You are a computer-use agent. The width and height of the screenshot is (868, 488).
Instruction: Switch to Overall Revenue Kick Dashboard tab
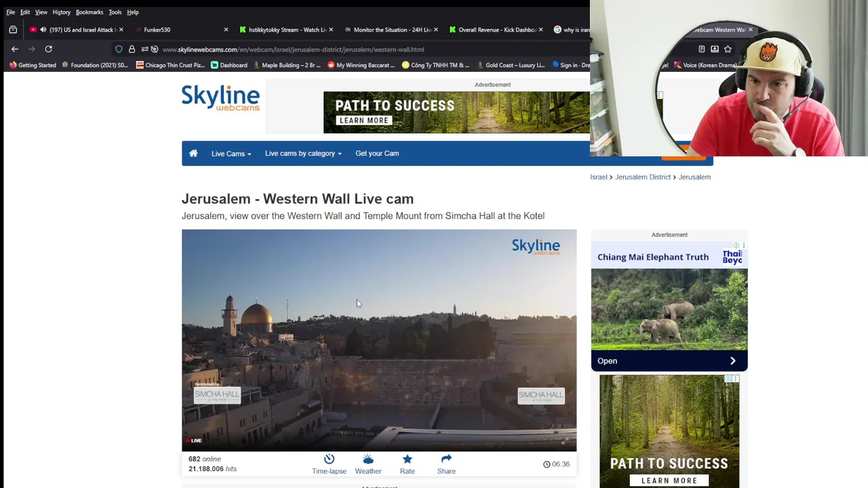[x=496, y=30]
